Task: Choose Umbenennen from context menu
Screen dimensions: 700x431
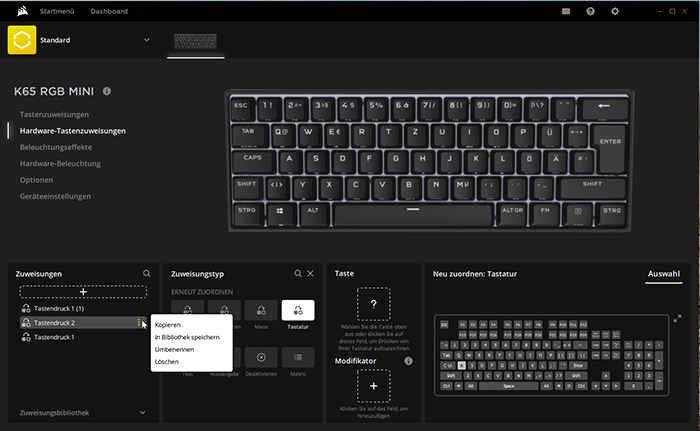Action: pos(175,349)
